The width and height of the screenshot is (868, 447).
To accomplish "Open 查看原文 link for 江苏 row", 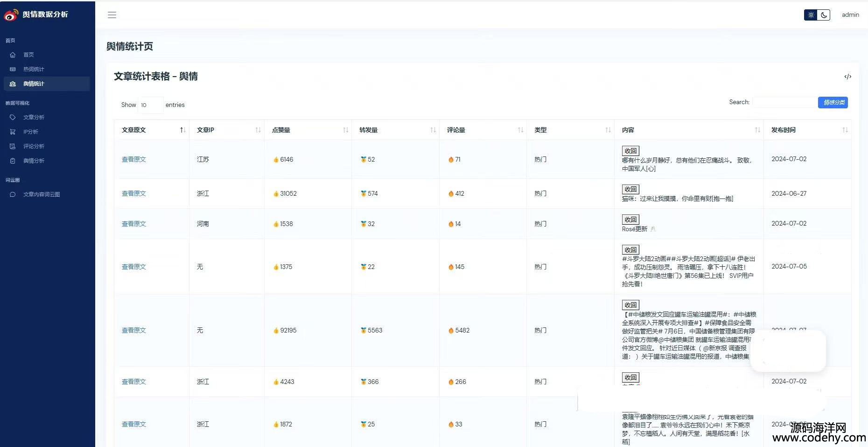I will pos(134,159).
